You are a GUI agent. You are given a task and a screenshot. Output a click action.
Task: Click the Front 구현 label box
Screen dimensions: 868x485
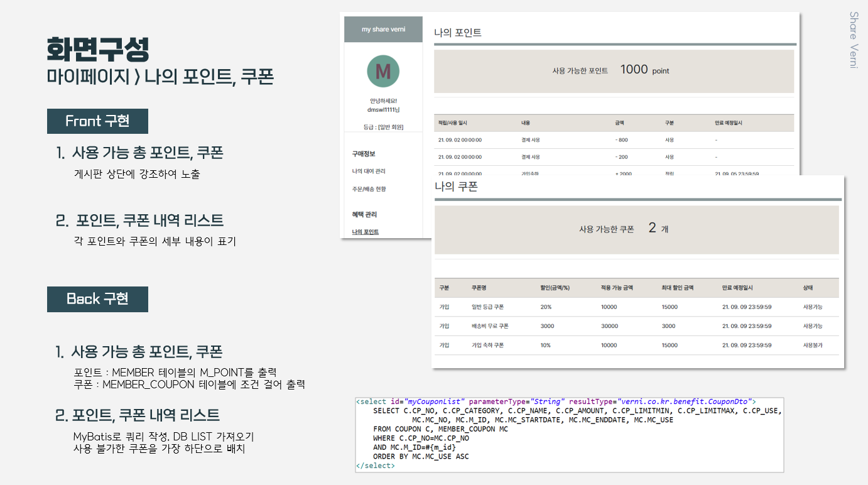tap(97, 121)
